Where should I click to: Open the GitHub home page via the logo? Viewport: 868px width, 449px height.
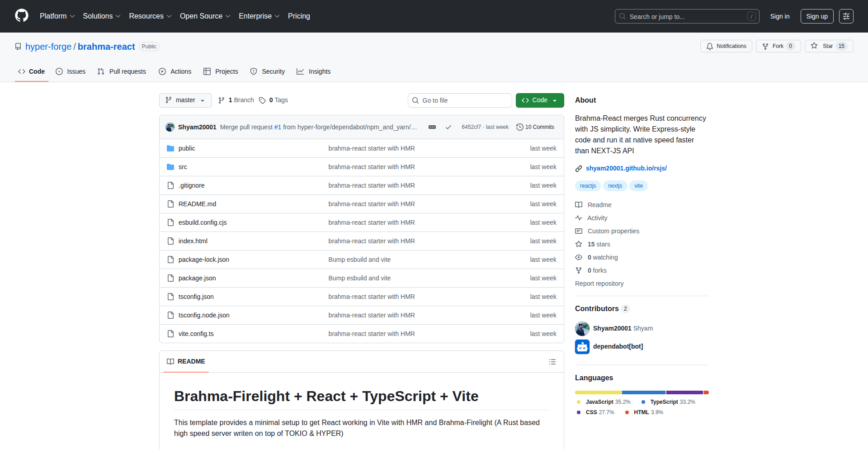click(21, 16)
